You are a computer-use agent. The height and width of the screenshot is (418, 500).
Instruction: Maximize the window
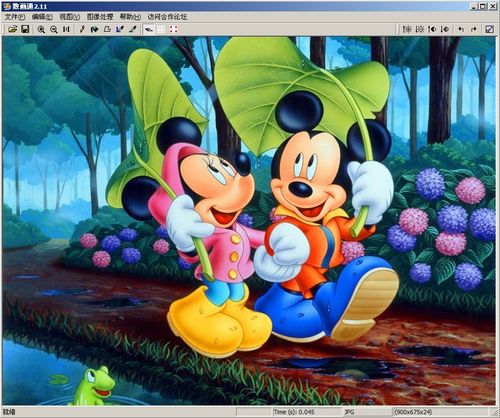click(x=483, y=6)
